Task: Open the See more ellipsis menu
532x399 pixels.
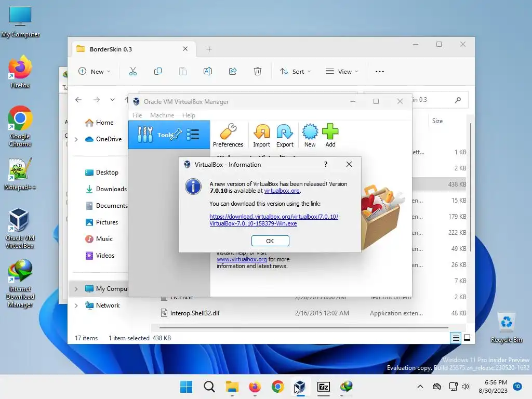Action: [380, 72]
